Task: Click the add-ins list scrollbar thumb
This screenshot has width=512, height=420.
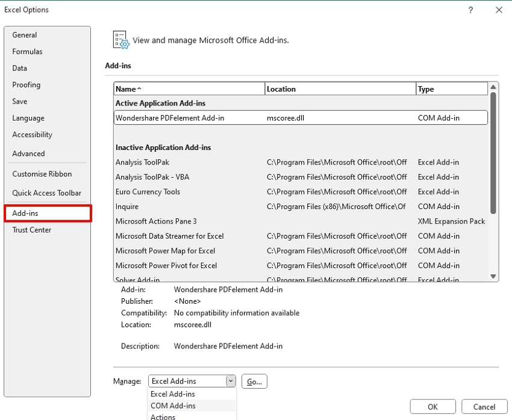Action: (x=493, y=153)
